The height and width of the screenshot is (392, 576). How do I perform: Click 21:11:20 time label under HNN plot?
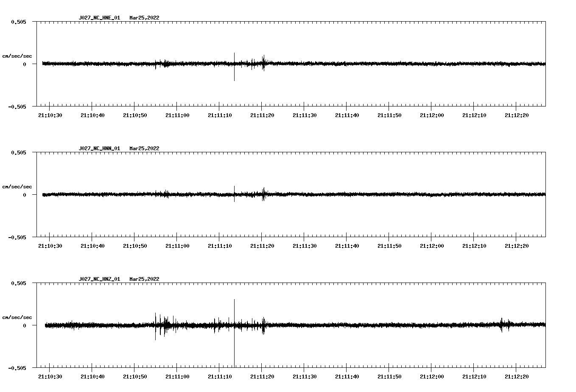point(262,246)
